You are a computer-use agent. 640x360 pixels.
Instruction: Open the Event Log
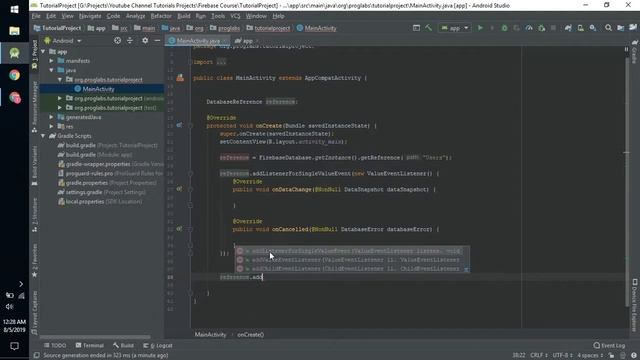click(x=609, y=346)
